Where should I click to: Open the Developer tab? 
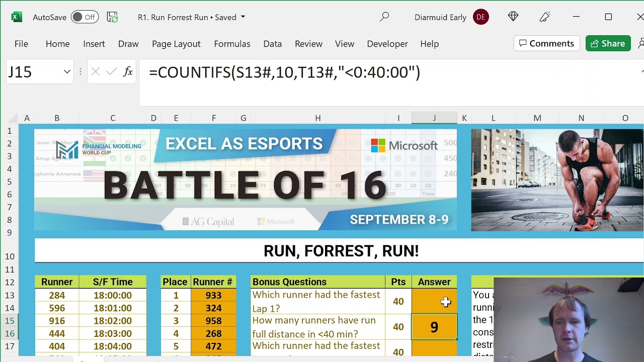tap(387, 44)
